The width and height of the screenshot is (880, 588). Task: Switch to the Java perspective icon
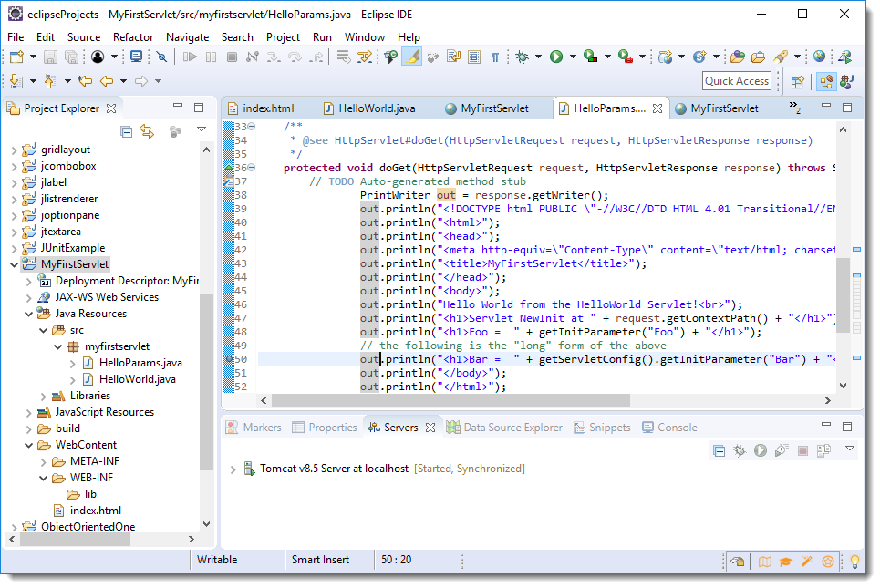847,82
